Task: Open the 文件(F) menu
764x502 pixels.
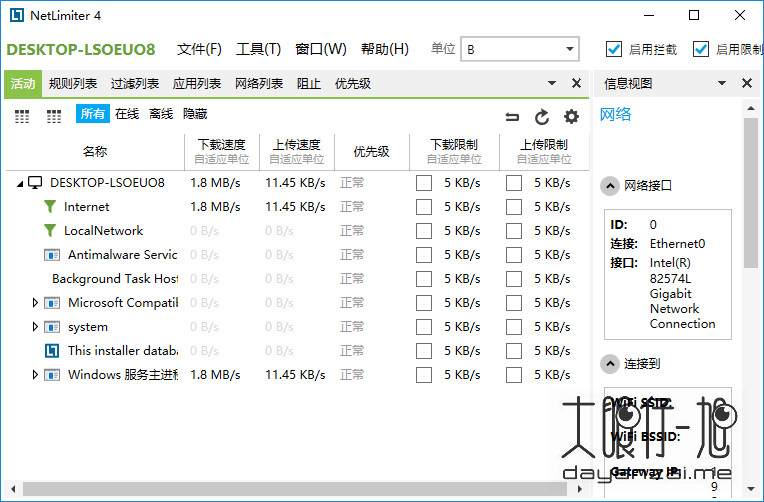Action: click(x=199, y=49)
